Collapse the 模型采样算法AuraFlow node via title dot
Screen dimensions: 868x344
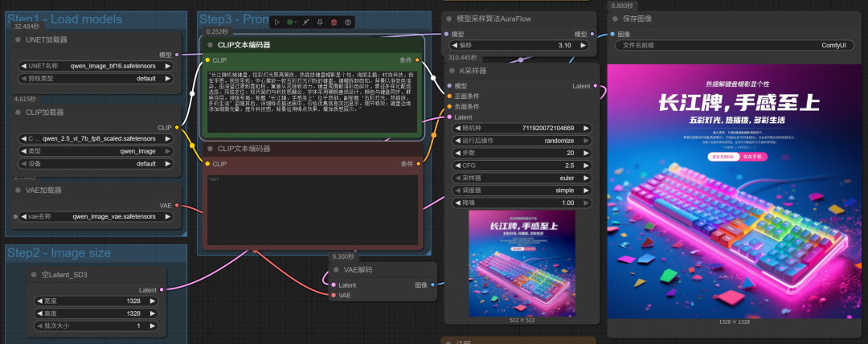(x=449, y=18)
